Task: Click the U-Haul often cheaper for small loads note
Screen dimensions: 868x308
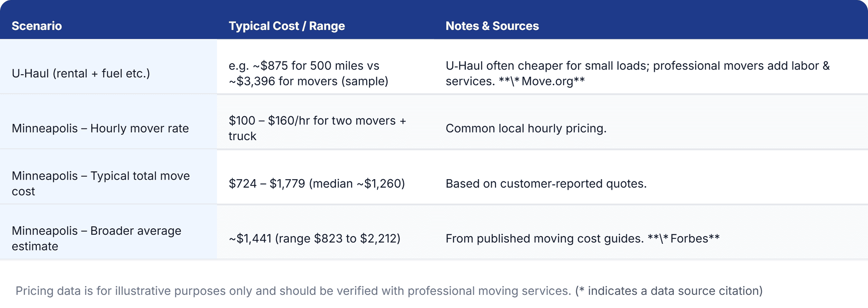Action: pyautogui.click(x=637, y=66)
